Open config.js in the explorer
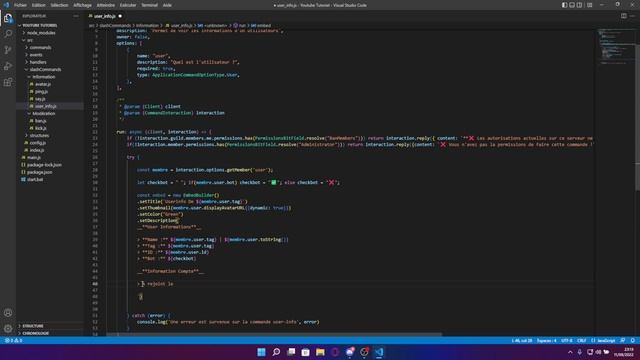This screenshot has width=640, height=360. tap(49, 143)
